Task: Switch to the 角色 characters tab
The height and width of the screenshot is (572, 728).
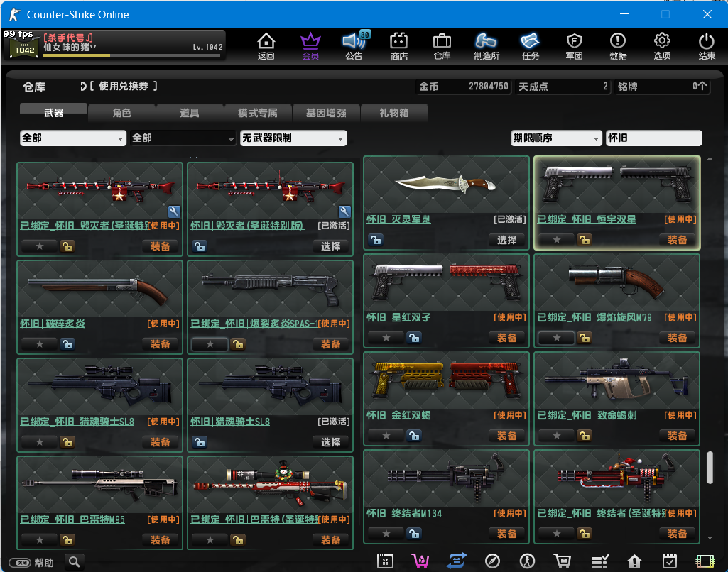Action: pos(121,113)
